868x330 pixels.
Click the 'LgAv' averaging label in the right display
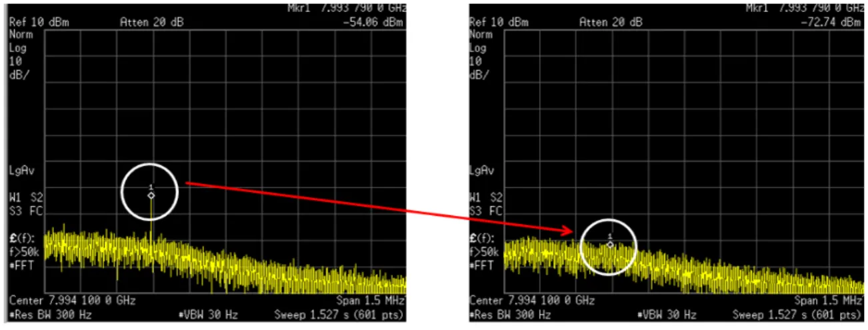(481, 171)
